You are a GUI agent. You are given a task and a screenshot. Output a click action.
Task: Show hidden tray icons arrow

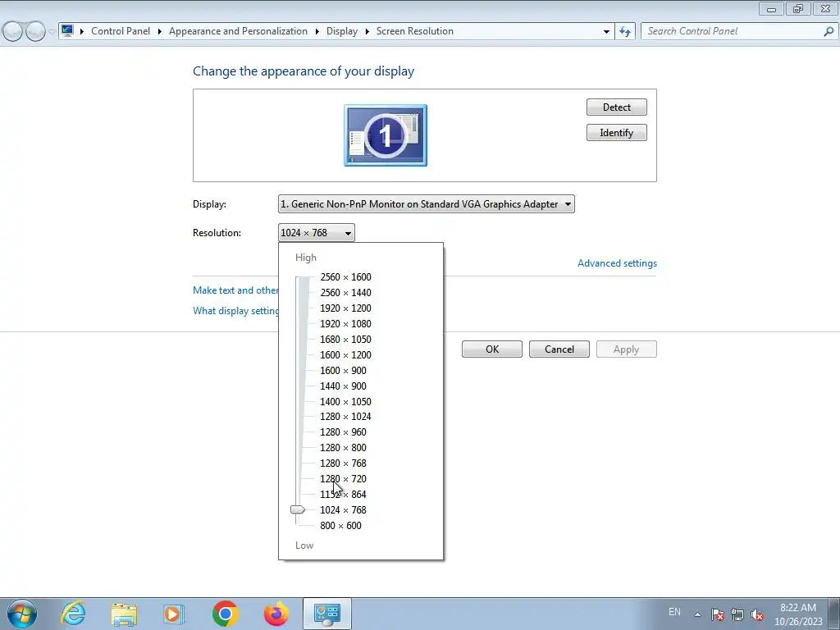tap(697, 614)
